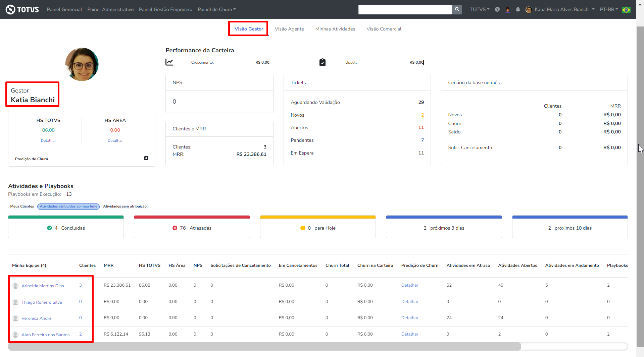Click the search magnifier button

457,9
